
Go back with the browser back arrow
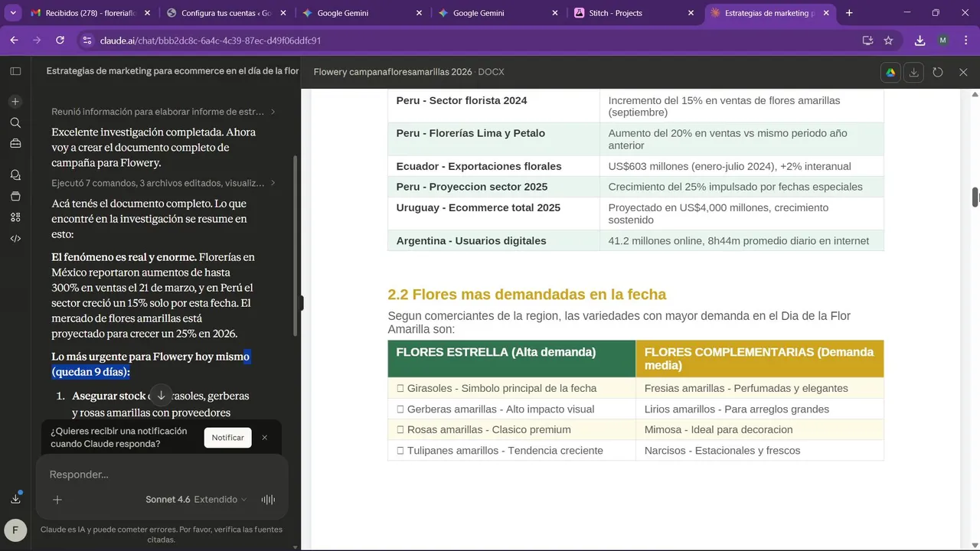tap(14, 41)
